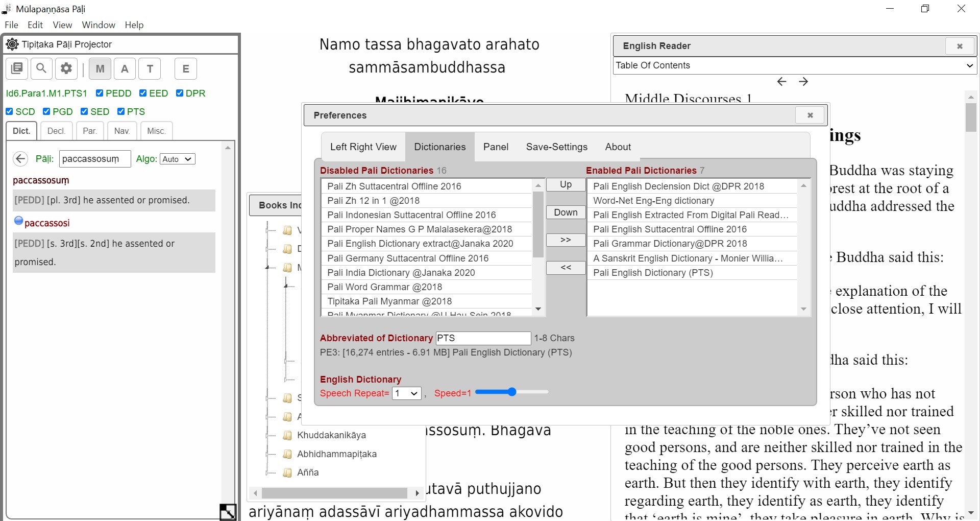Select the Misc. tab in Projector
This screenshot has height=521, width=980.
click(156, 131)
